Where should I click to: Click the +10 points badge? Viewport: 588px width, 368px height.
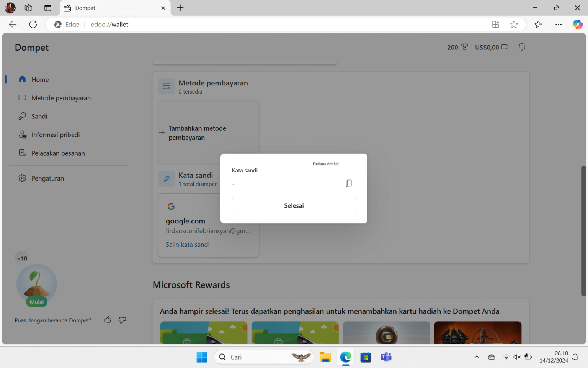[22, 258]
